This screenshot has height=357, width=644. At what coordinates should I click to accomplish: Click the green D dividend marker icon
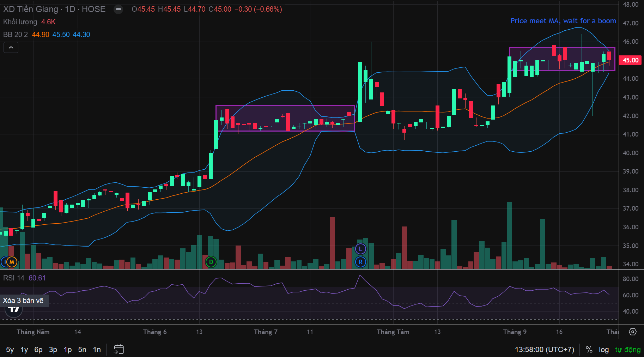point(211,262)
